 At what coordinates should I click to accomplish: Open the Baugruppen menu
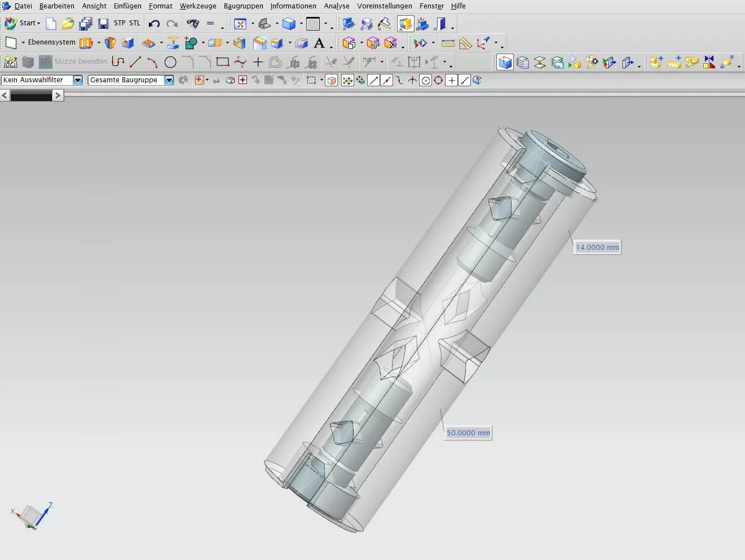(x=243, y=6)
